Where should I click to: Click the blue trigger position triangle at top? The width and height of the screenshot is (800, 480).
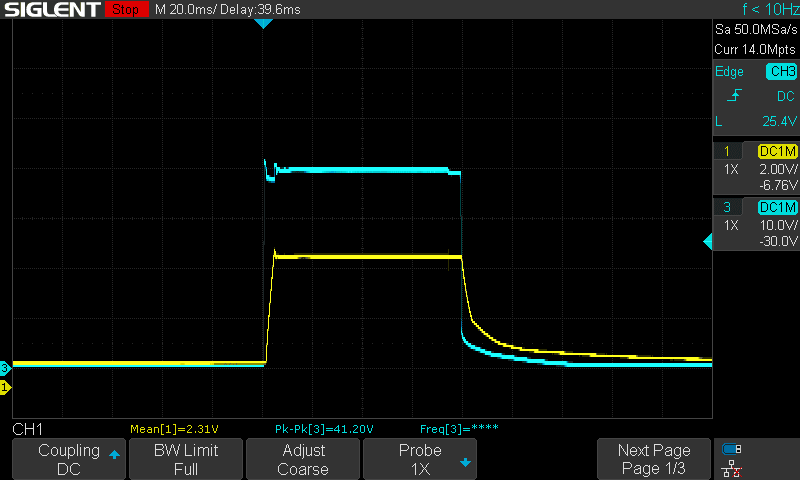pos(263,23)
